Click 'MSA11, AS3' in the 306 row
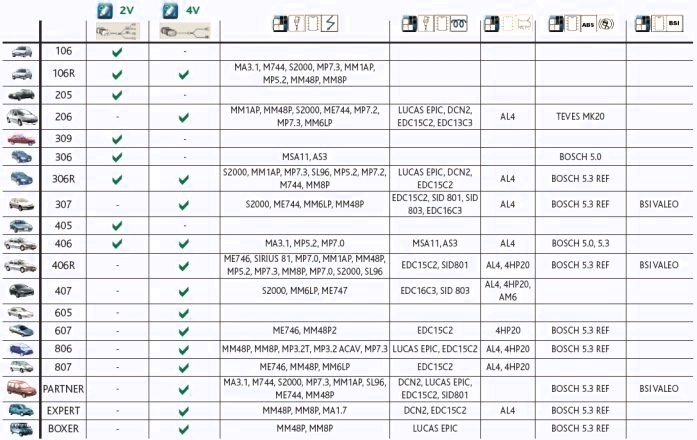 [x=304, y=157]
